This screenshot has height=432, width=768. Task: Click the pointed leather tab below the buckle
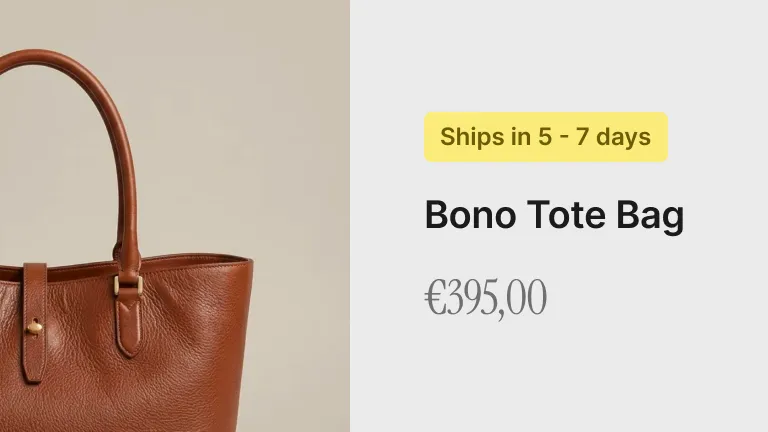click(x=128, y=323)
